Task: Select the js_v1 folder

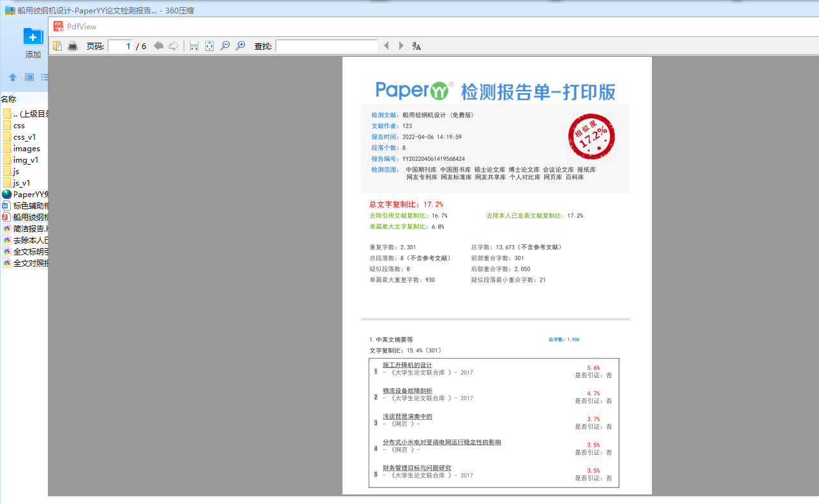Action: click(x=16, y=183)
